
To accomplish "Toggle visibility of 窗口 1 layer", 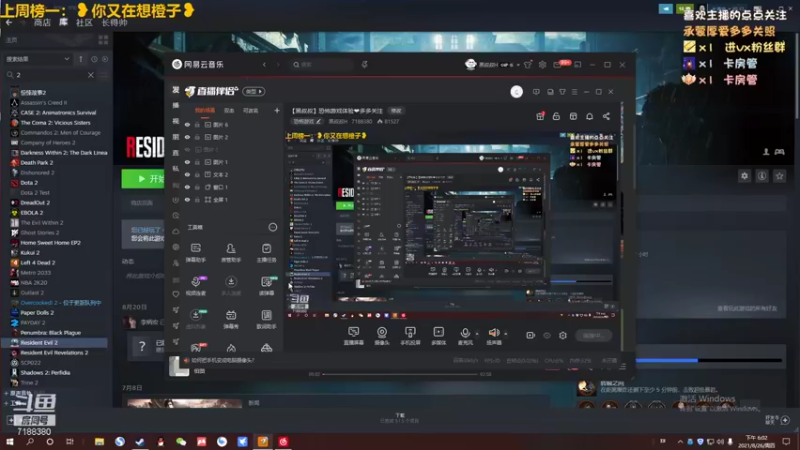I will click(187, 187).
